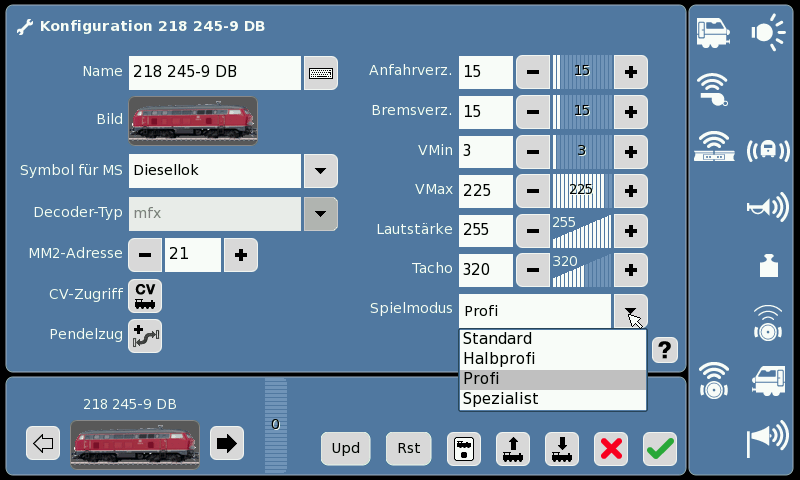
Task: Toggle the locomotive front function icon
Action: [x=713, y=33]
